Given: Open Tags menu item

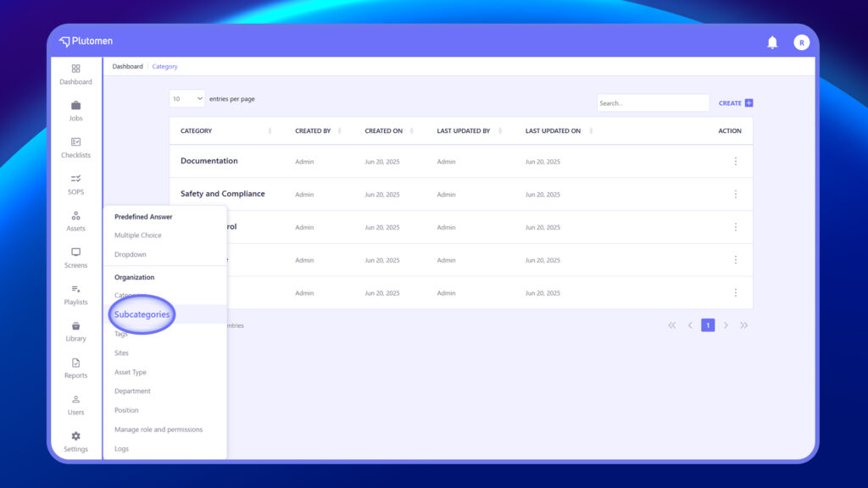Looking at the screenshot, I should 120,334.
